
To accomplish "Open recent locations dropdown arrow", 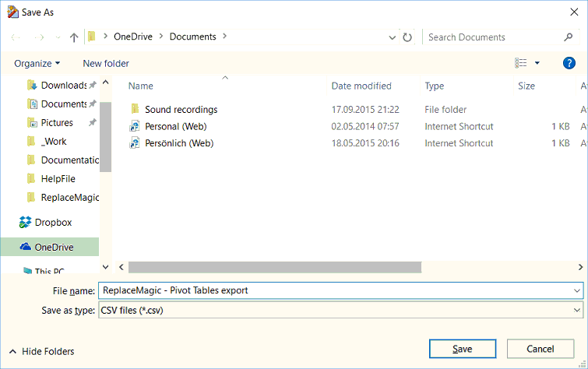I will 58,37.
